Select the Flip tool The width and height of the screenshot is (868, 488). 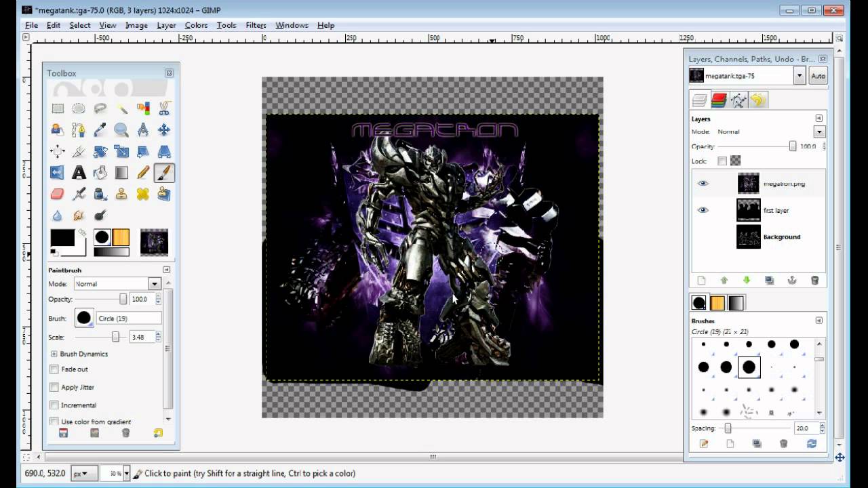click(58, 173)
